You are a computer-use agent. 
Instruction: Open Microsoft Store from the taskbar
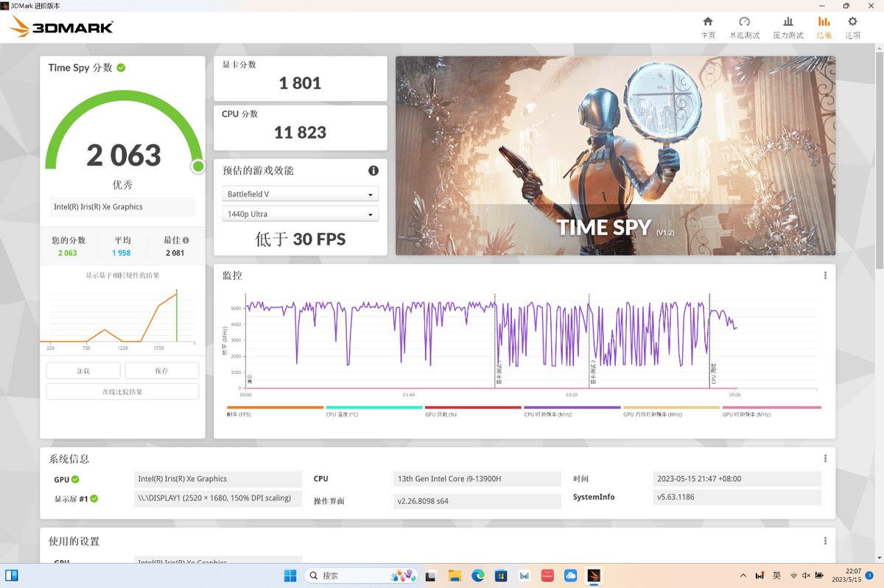[500, 575]
